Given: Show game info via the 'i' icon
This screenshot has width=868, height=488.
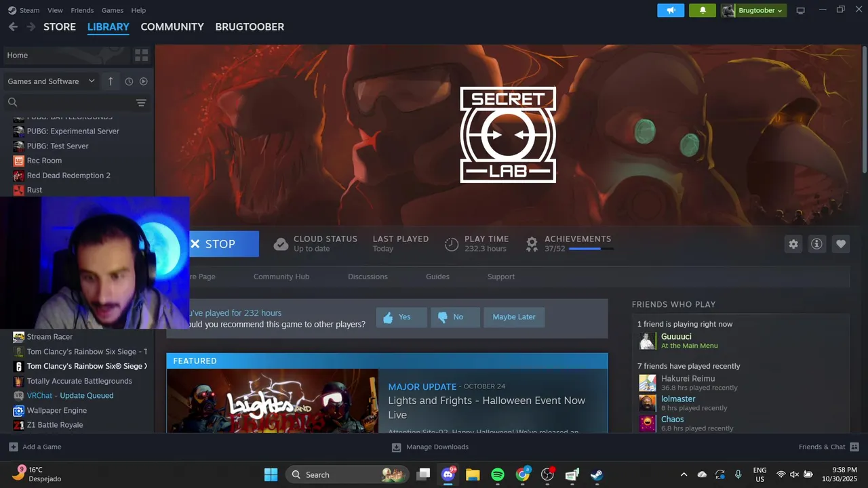Looking at the screenshot, I should [x=816, y=244].
